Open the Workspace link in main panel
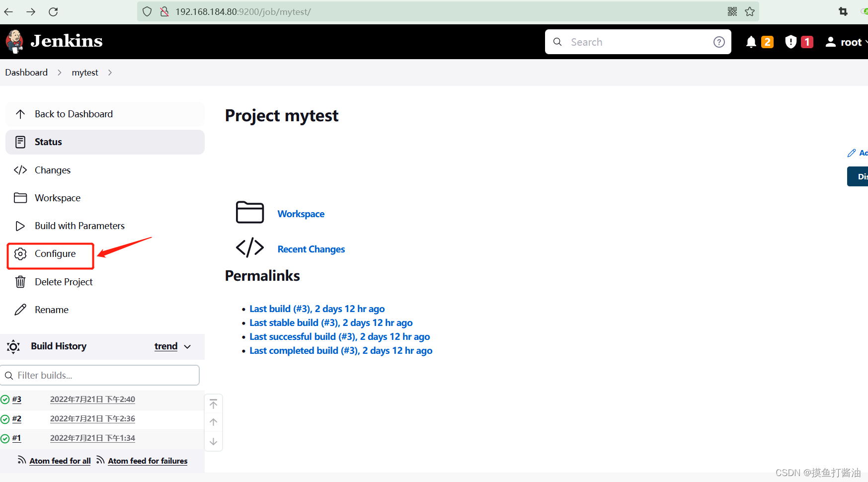 tap(301, 214)
